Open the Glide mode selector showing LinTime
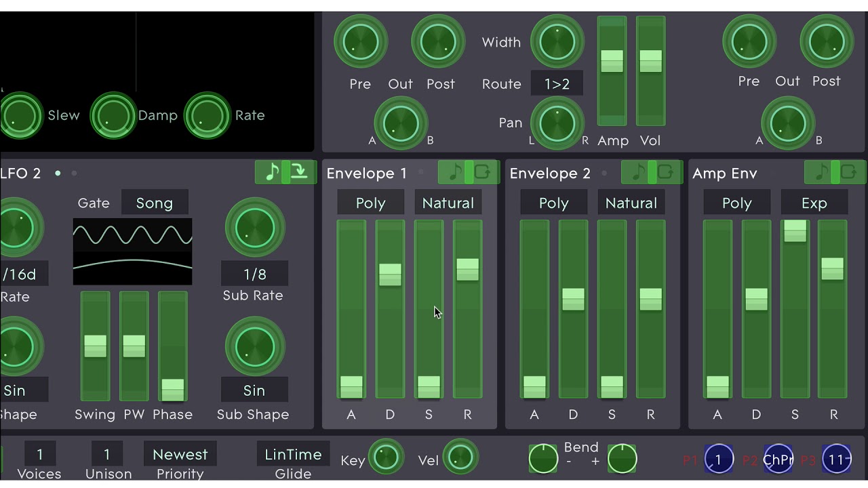 pos(293,454)
